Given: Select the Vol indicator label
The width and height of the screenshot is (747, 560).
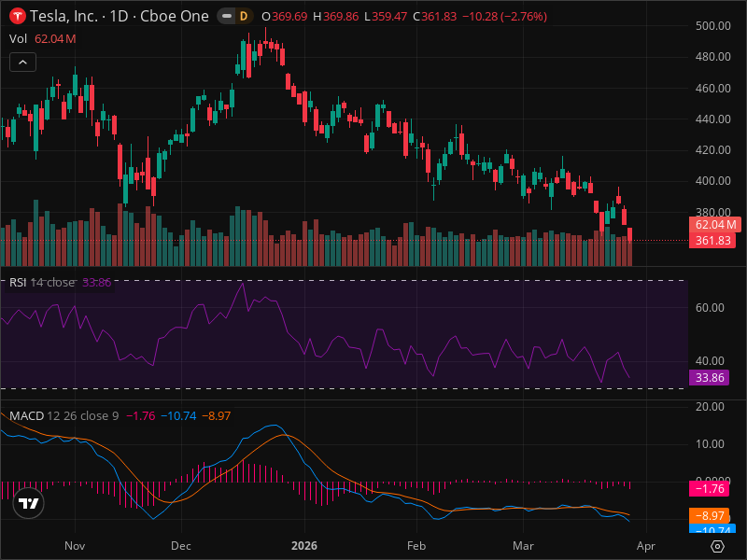Looking at the screenshot, I should pyautogui.click(x=18, y=39).
